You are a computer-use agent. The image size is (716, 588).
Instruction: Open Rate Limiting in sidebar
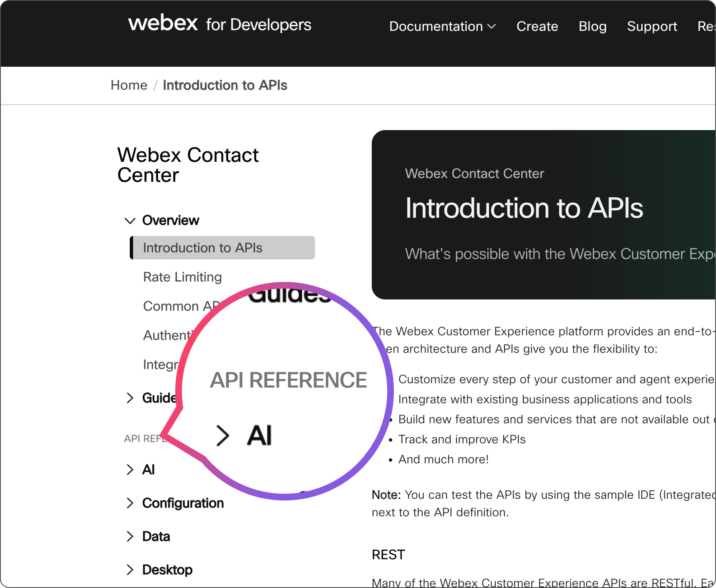pyautogui.click(x=182, y=277)
